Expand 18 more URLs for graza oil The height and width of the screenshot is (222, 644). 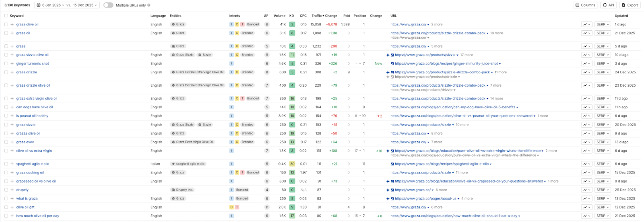(496, 33)
